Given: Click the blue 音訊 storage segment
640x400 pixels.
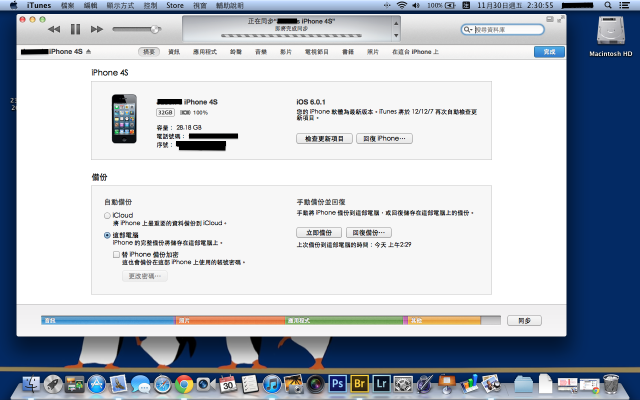Looking at the screenshot, I should click(x=108, y=320).
